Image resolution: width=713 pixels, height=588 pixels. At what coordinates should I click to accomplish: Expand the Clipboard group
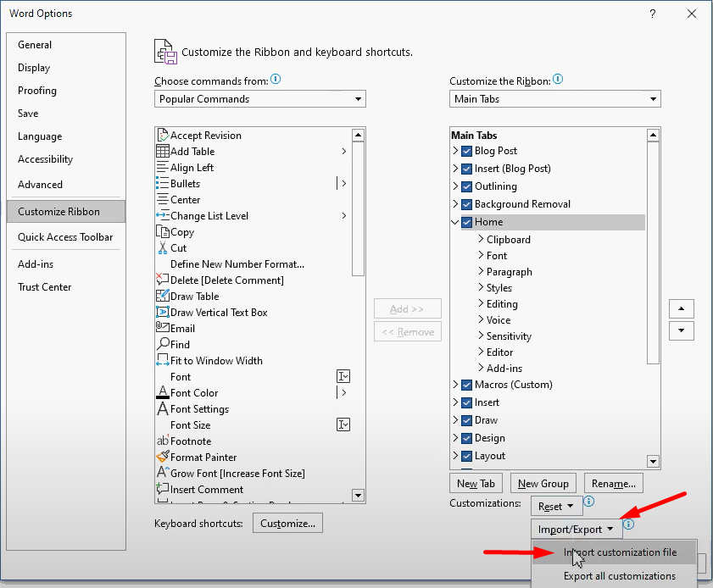tap(481, 239)
